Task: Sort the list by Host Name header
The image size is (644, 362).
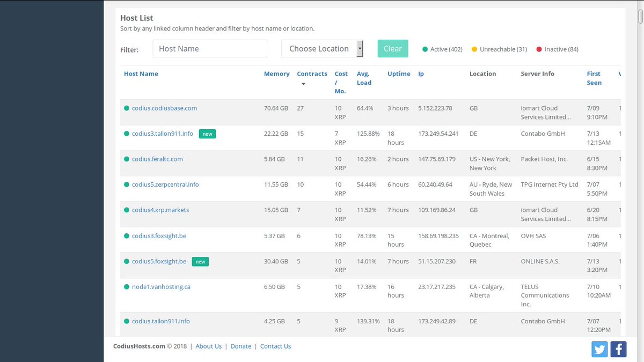Action: coord(141,73)
